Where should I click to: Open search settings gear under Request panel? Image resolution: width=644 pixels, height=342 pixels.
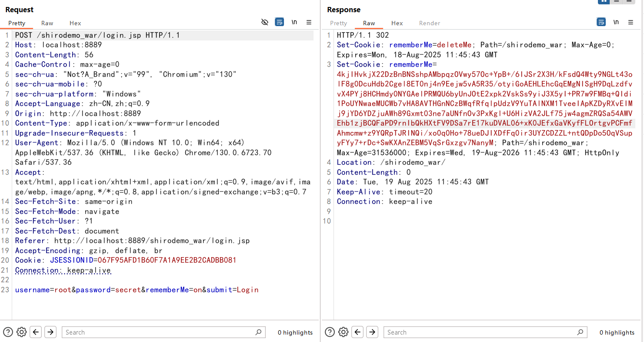click(x=22, y=332)
